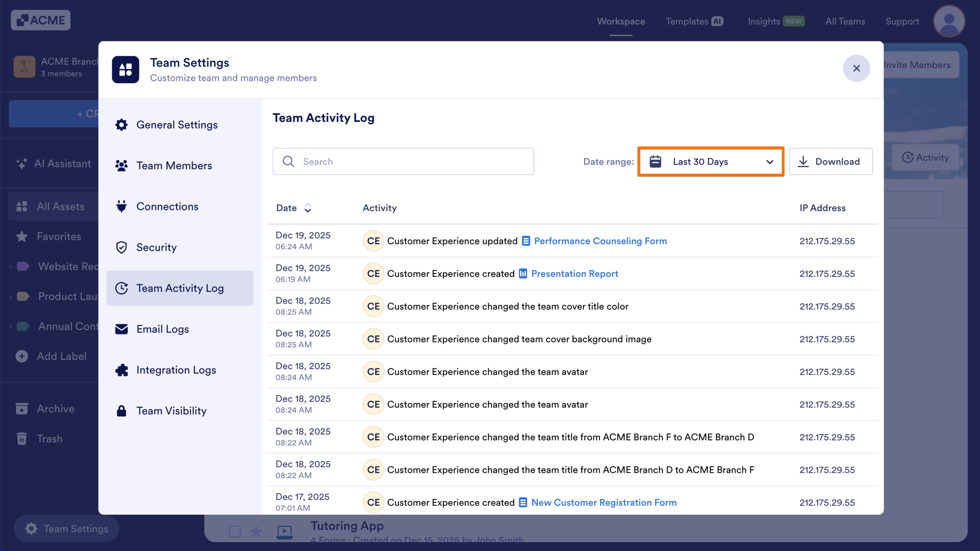Image resolution: width=980 pixels, height=551 pixels.
Task: Open the Last 30 Days date range dropdown
Action: coord(710,162)
